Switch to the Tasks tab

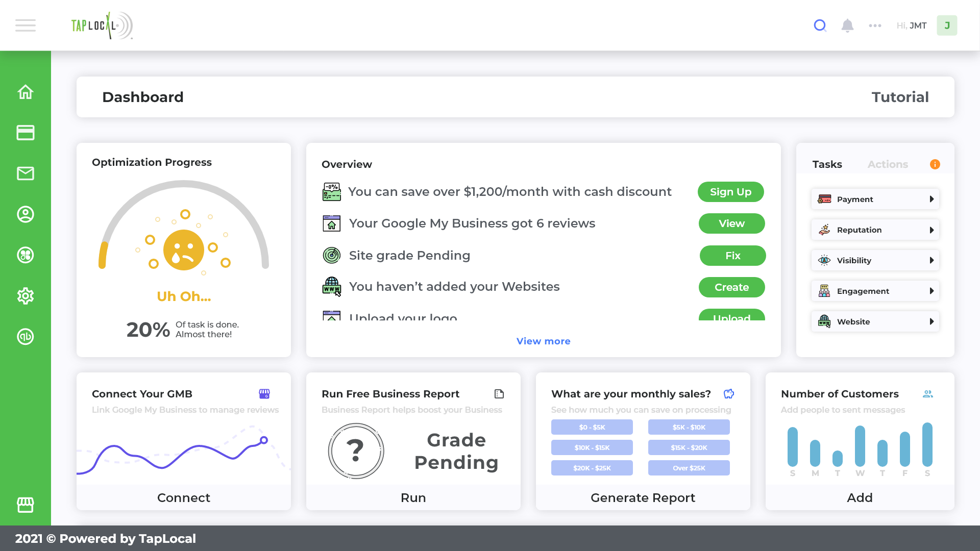pyautogui.click(x=827, y=164)
